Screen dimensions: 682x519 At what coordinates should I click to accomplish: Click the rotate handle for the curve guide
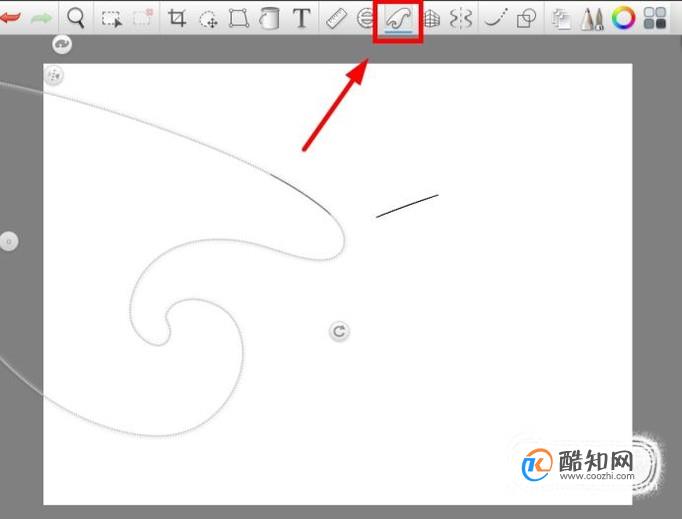339,331
